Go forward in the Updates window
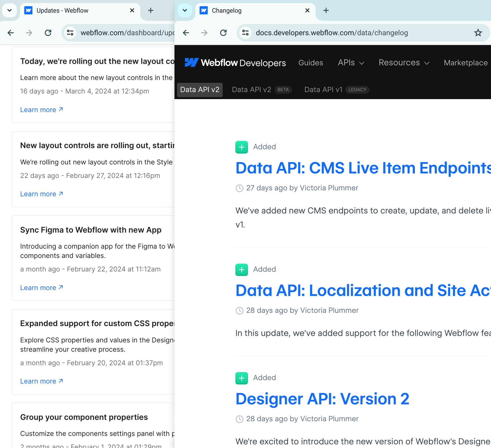491x448 pixels. 29,33
